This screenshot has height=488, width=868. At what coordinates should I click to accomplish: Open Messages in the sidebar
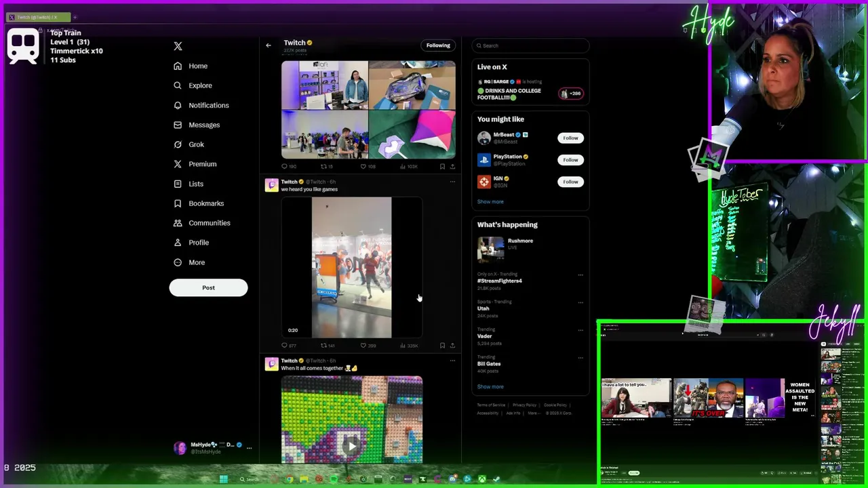pyautogui.click(x=197, y=125)
